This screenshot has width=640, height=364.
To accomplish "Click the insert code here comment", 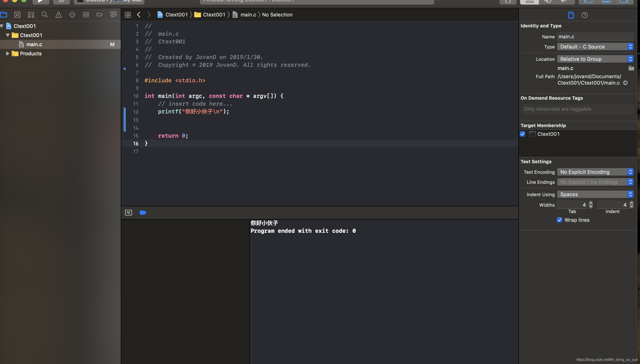I will pyautogui.click(x=195, y=104).
